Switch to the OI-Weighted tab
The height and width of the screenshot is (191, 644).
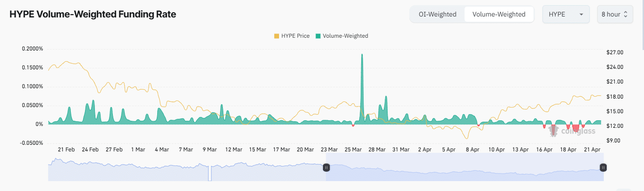click(x=437, y=14)
